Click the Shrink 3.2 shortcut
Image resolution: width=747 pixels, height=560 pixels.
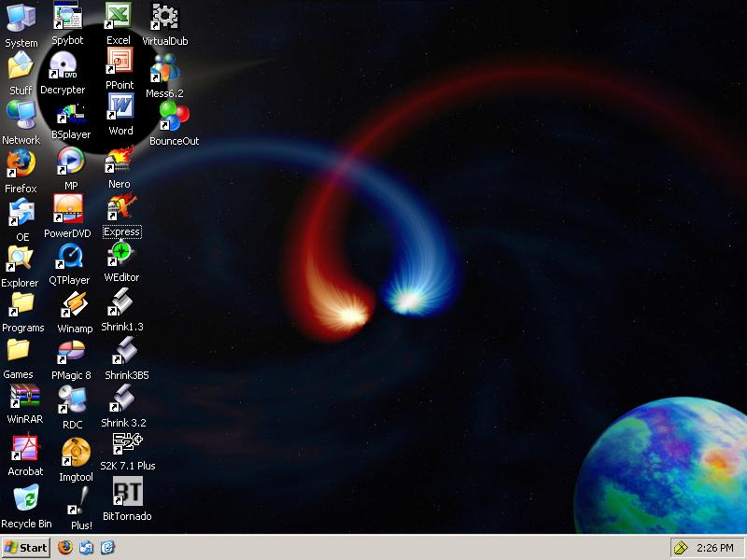point(122,399)
